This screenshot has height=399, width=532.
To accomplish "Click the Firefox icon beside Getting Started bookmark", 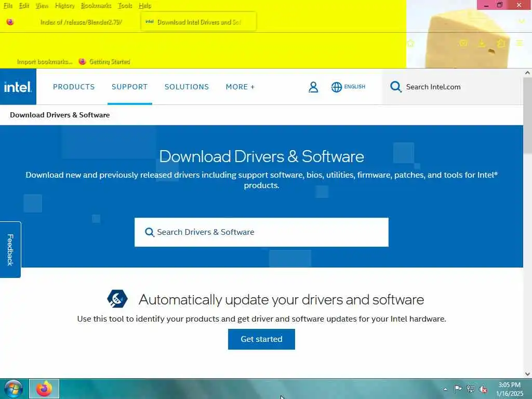I will [x=82, y=61].
